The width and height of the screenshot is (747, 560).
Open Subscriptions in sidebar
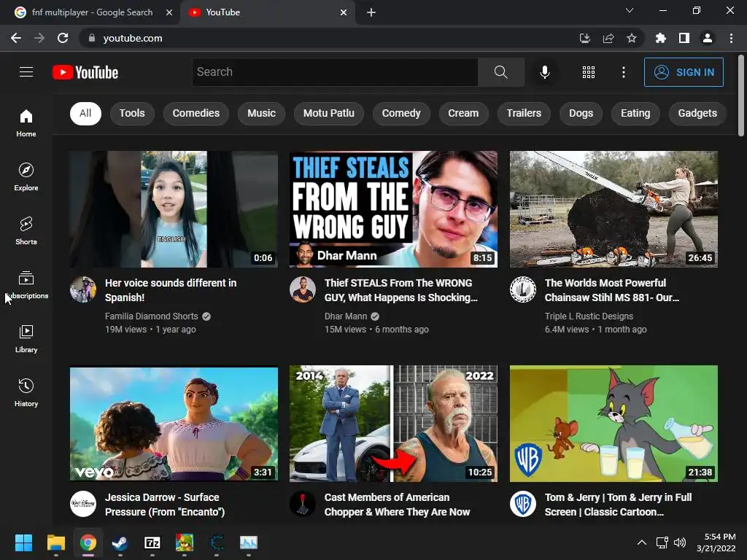coord(26,285)
